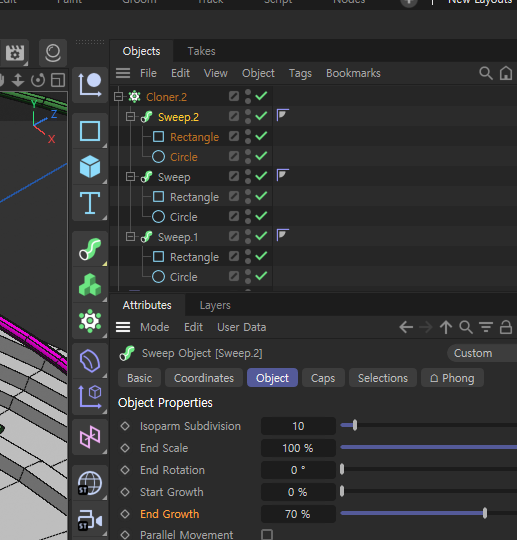This screenshot has width=517, height=540.
Task: Toggle Sweep.2 enabled checkmark
Action: tap(261, 116)
